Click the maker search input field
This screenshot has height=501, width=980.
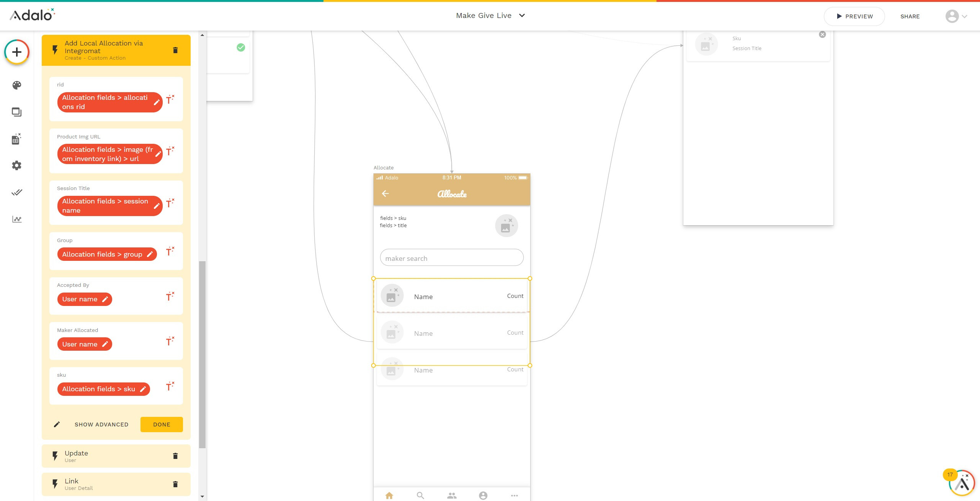click(x=452, y=258)
